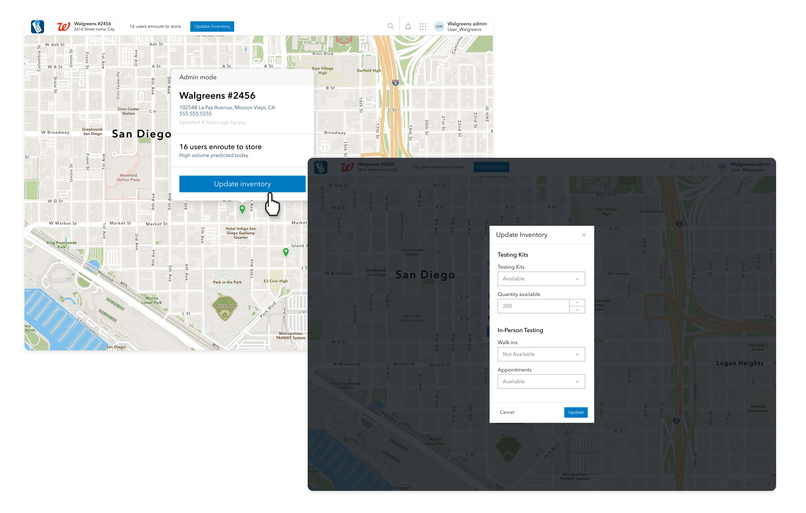Click Walgreens admin user name in light header
Image resolution: width=806 pixels, height=513 pixels.
[x=467, y=24]
